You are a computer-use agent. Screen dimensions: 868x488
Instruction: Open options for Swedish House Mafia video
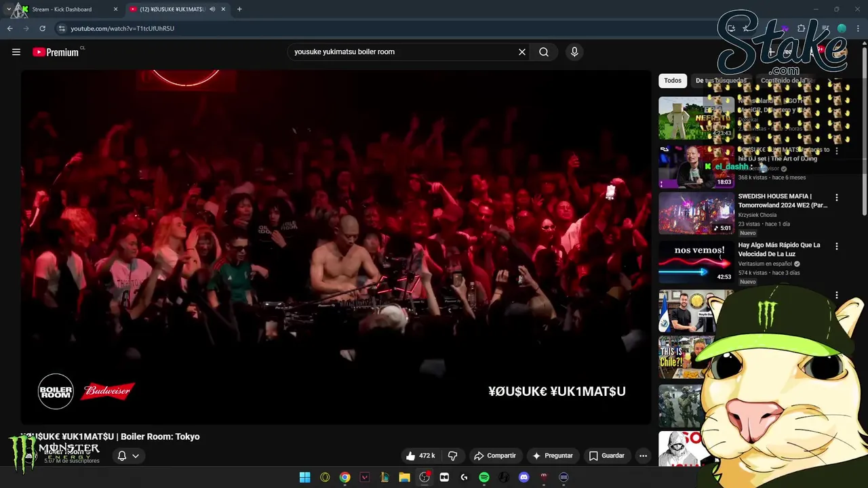836,197
